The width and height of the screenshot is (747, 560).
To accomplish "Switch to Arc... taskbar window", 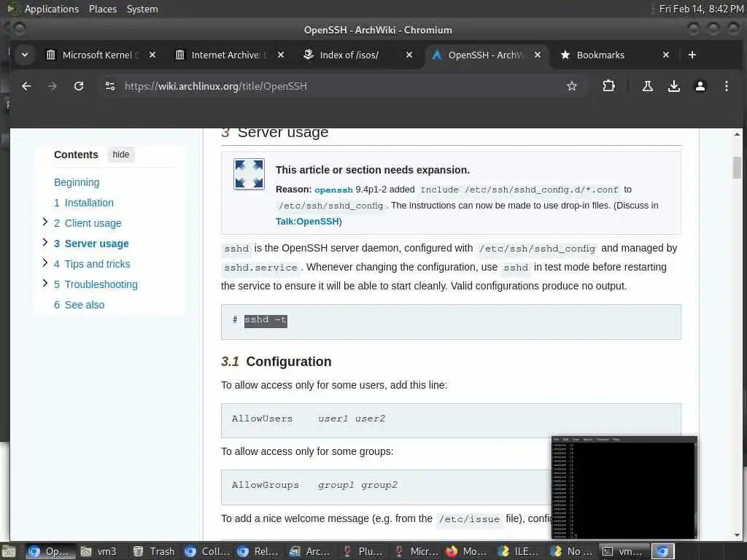I will (x=310, y=551).
